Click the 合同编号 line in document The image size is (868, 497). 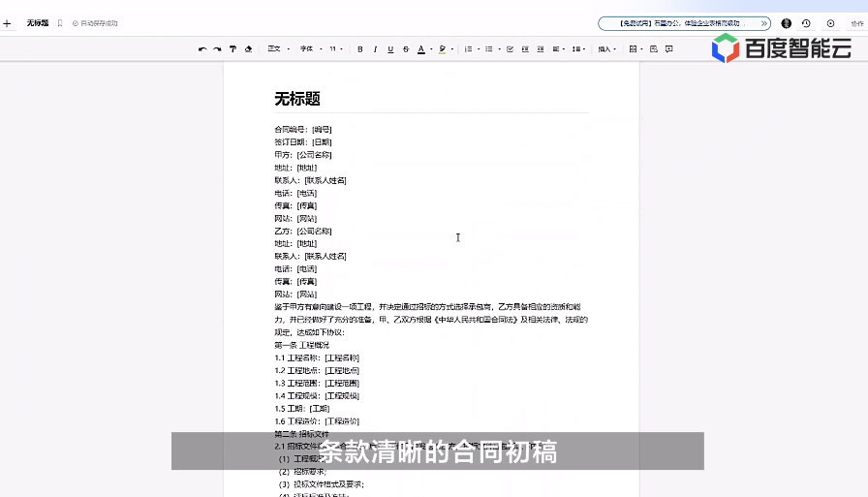coord(303,130)
